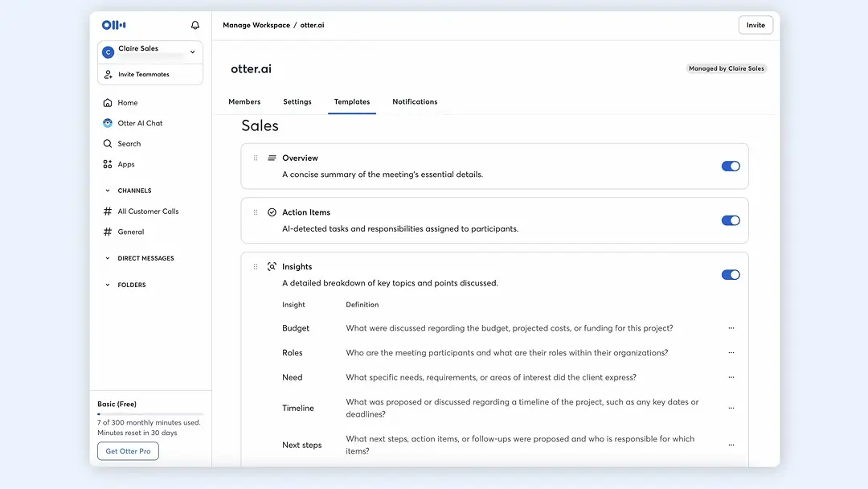Open Otter AI Chat from sidebar
Image resolution: width=868 pixels, height=489 pixels.
coord(140,123)
